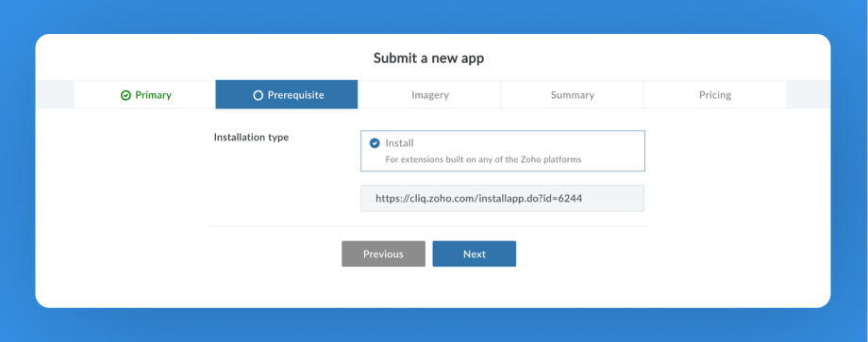Click the circle step icon beside Prerequisite
The width and height of the screenshot is (868, 342).
258,95
